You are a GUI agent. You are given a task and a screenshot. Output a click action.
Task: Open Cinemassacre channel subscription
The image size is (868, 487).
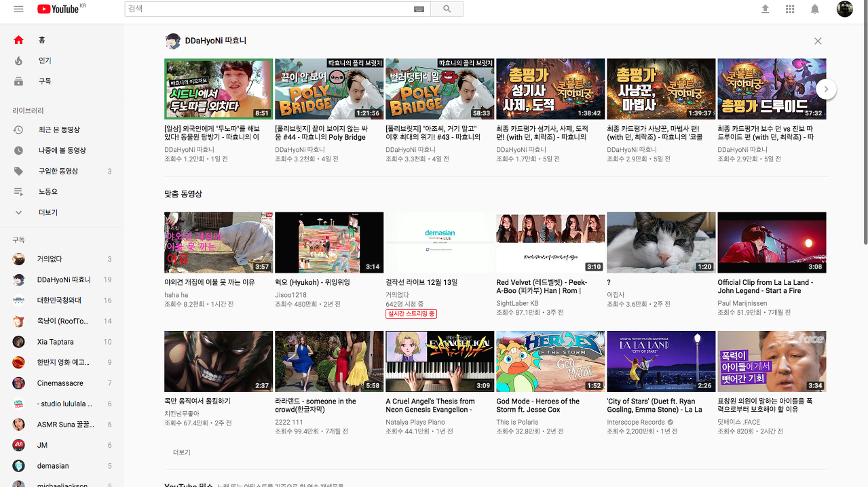pyautogui.click(x=62, y=383)
